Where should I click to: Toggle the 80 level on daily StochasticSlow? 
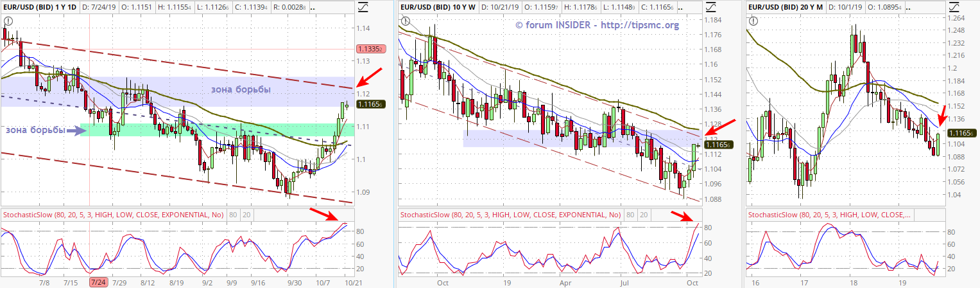(x=232, y=214)
